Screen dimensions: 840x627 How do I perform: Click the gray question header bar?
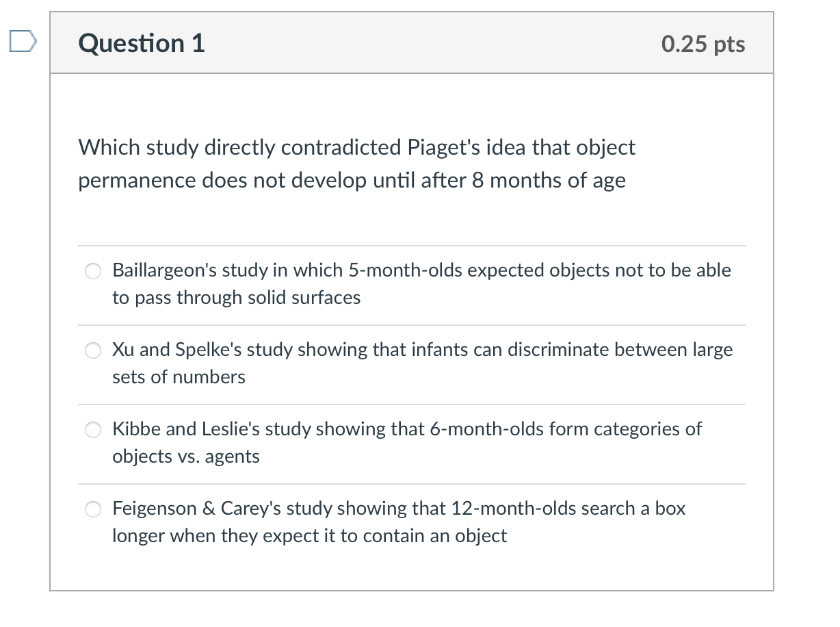[412, 43]
